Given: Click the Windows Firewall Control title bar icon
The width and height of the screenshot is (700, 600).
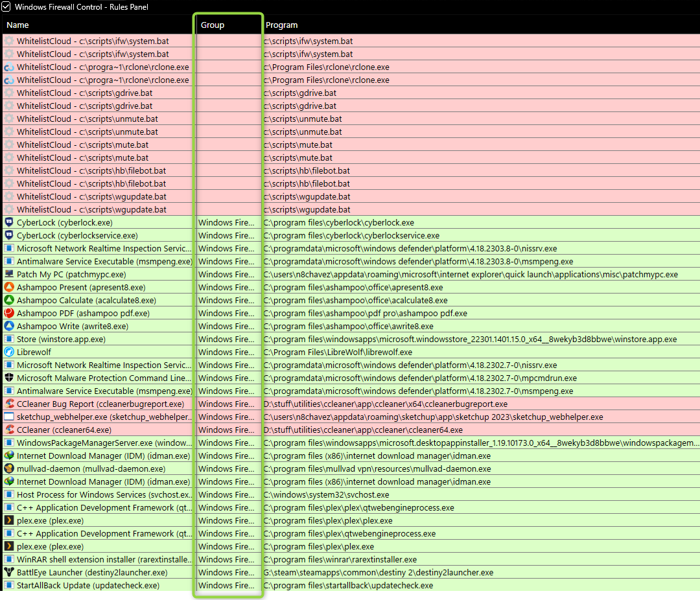Looking at the screenshot, I should tap(6, 6).
